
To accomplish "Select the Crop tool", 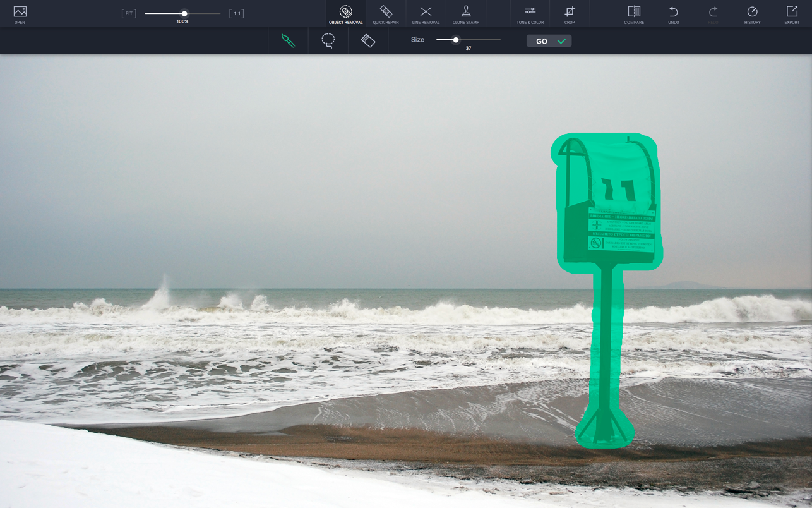I will pyautogui.click(x=570, y=14).
